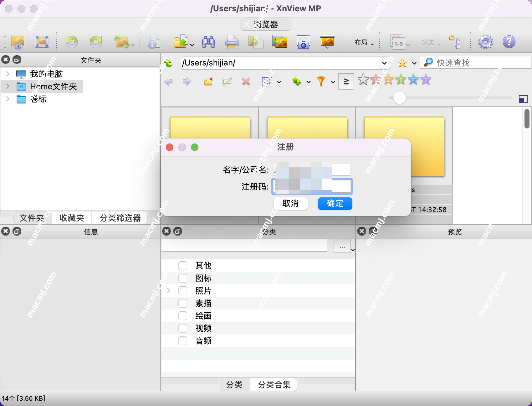Check the 照片 category checkbox
This screenshot has width=532, height=406.
tap(183, 291)
